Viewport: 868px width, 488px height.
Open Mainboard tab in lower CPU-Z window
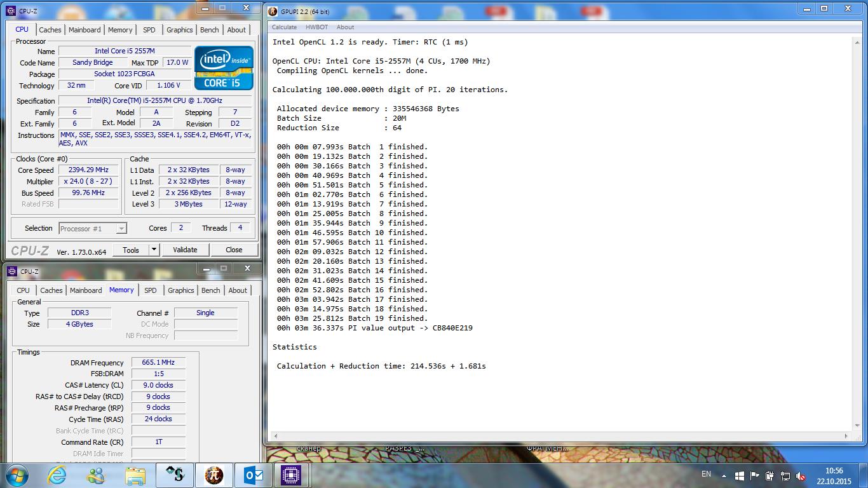pos(86,290)
